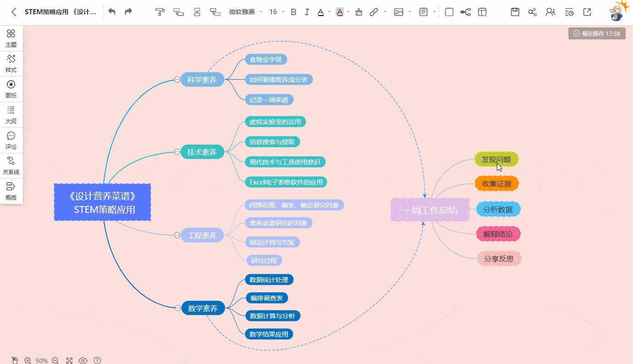Open font size dropdown 16
Screen dimensions: 633x364
(x=276, y=12)
